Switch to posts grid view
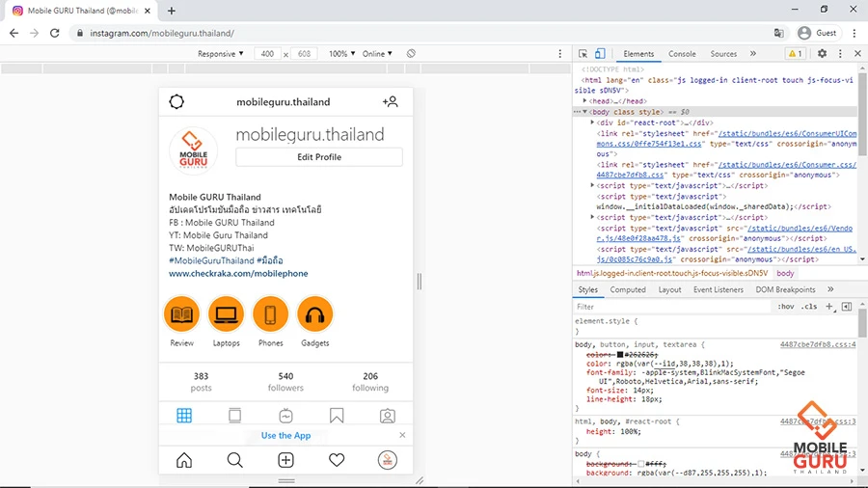The height and width of the screenshot is (488, 868). (184, 416)
